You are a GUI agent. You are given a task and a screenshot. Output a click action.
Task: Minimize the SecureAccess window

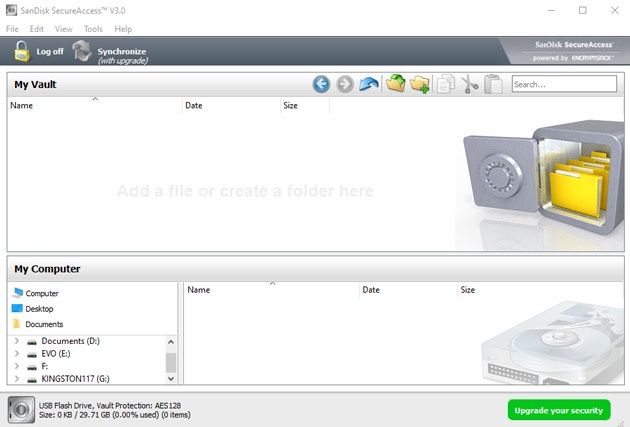click(x=551, y=10)
